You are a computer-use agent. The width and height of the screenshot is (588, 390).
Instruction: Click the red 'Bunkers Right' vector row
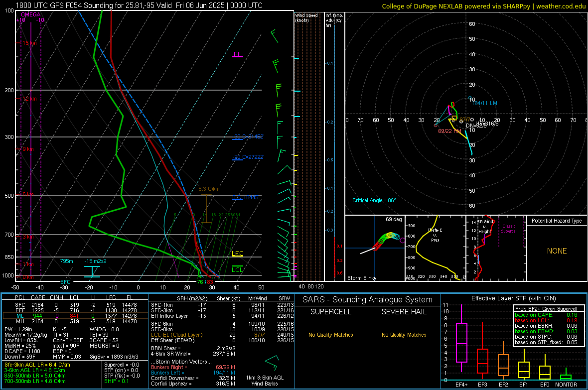(x=193, y=367)
